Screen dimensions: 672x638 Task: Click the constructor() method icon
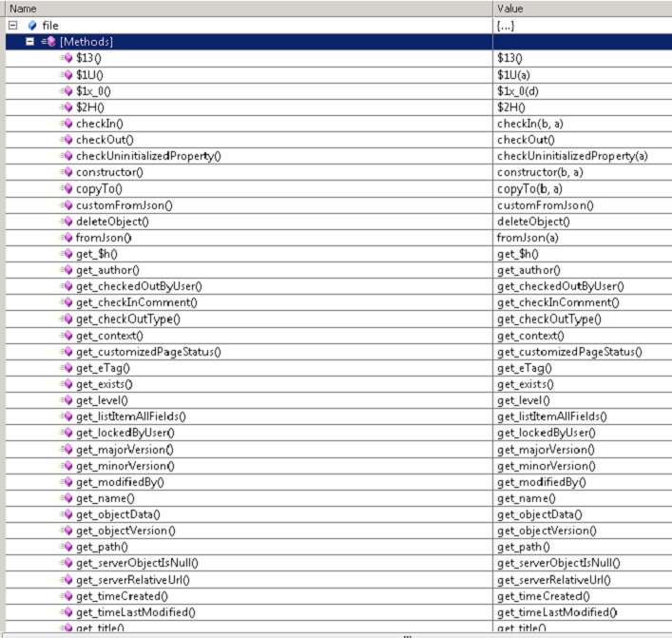pyautogui.click(x=67, y=172)
